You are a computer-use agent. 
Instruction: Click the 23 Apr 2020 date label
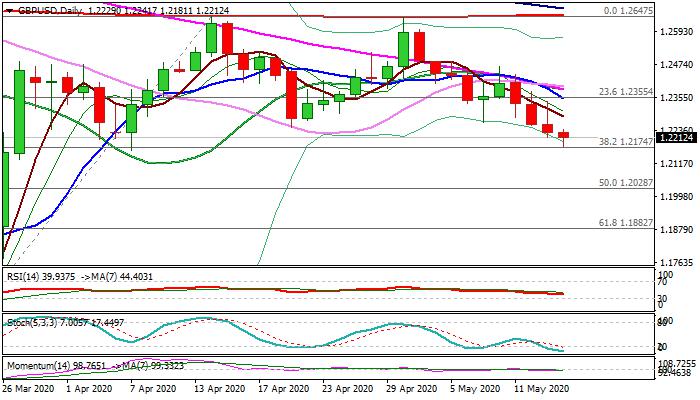point(348,389)
